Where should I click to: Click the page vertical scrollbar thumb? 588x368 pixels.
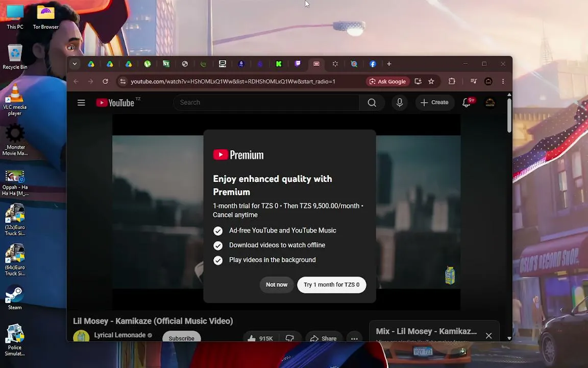tap(509, 115)
